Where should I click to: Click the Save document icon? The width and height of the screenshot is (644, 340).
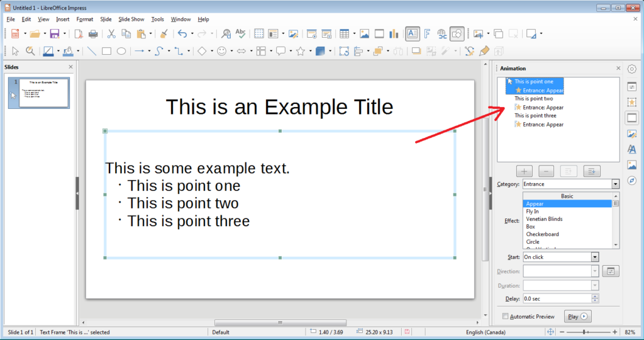pos(54,34)
